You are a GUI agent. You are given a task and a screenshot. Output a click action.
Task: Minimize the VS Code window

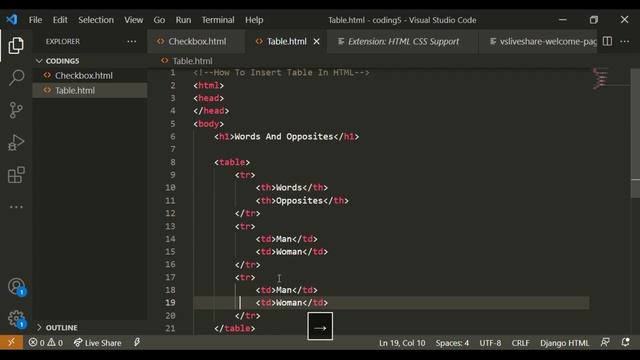tap(562, 20)
